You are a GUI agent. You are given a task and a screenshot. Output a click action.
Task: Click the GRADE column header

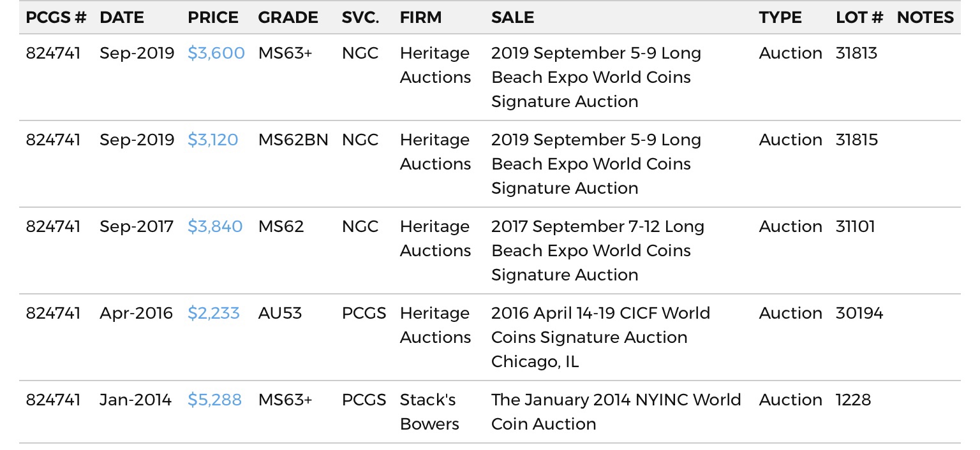[x=288, y=18]
